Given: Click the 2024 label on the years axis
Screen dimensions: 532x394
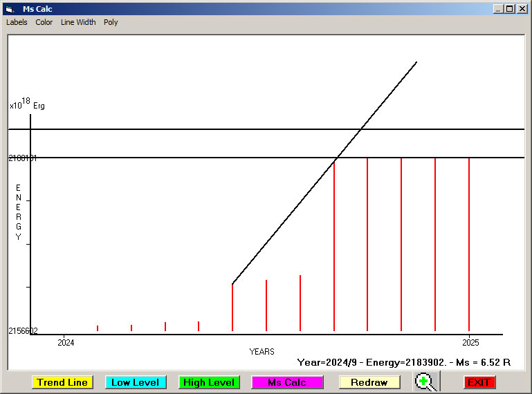Looking at the screenshot, I should pos(66,342).
